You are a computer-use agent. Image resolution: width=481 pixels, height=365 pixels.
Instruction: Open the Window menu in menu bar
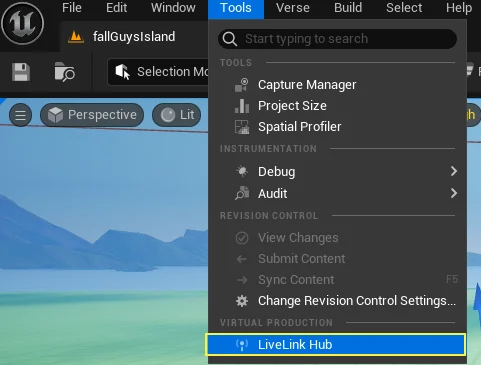tap(173, 8)
